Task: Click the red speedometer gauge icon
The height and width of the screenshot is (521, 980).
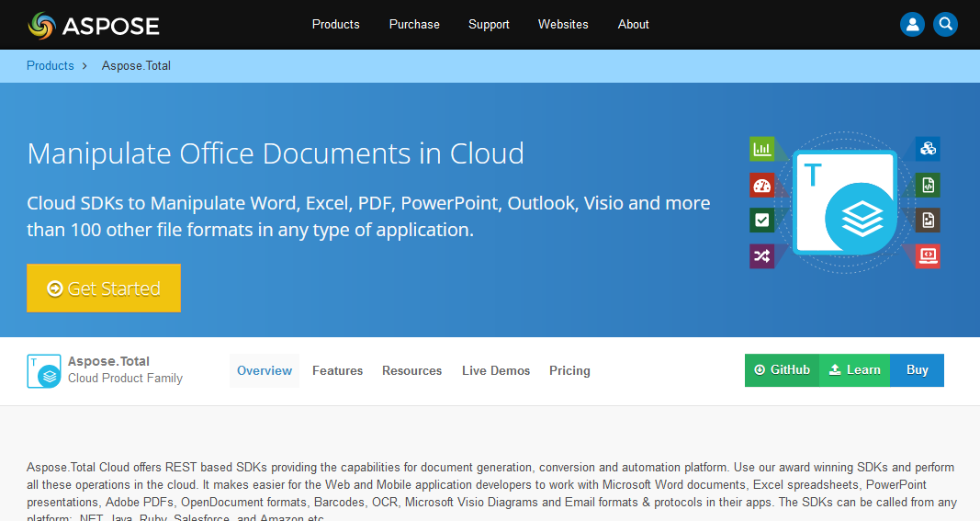Action: click(762, 185)
